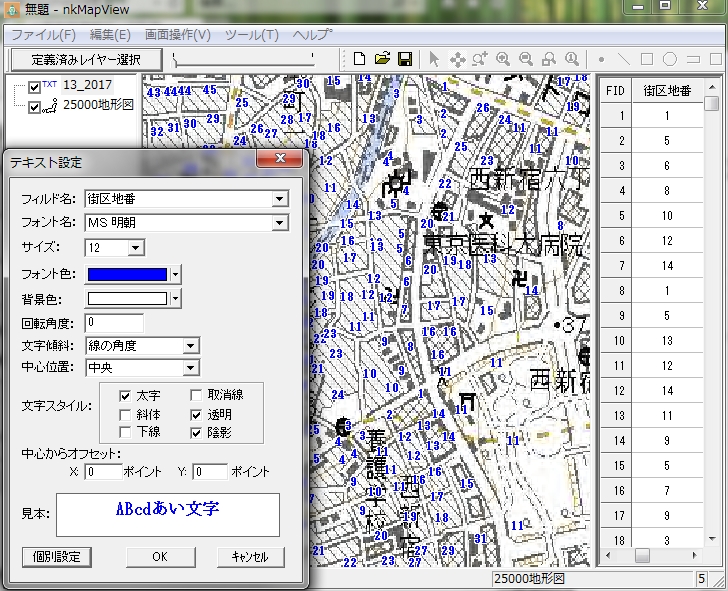Open the 中心位置 dropdown
This screenshot has height=591, width=728.
(x=190, y=368)
